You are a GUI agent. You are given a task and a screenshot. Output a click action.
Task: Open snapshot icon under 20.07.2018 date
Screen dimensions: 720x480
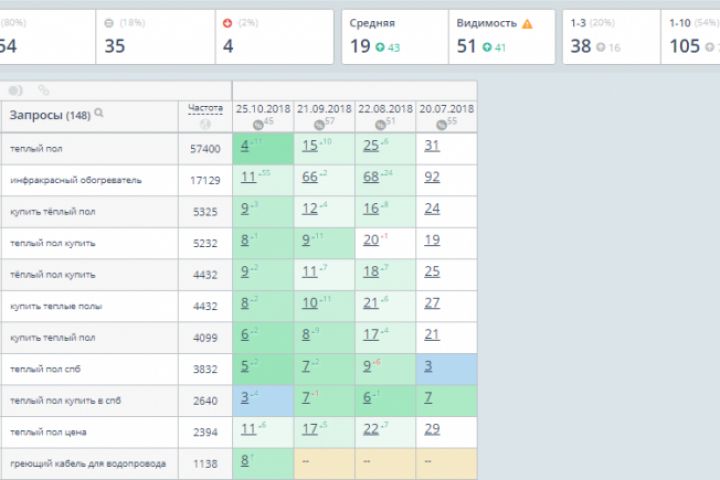click(441, 124)
